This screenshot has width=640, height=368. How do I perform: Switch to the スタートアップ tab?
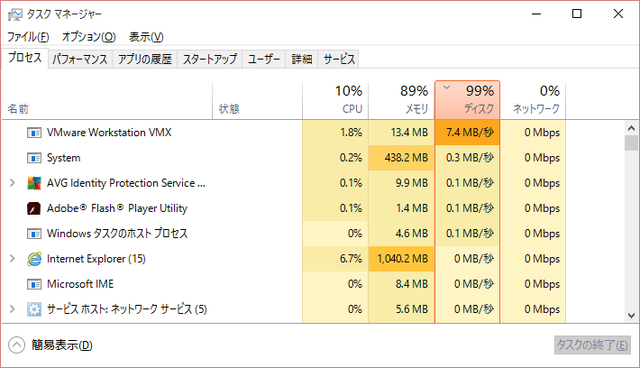tap(210, 59)
